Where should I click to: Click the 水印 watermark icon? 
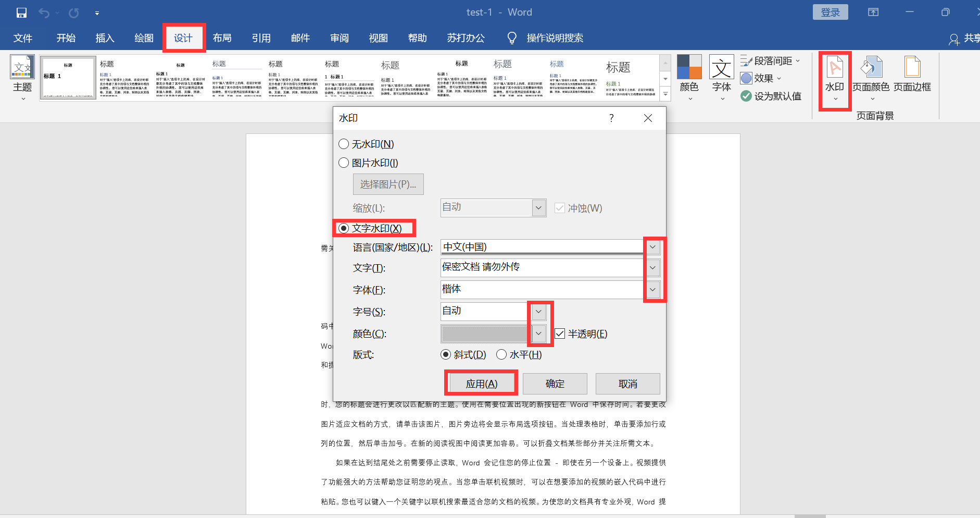[835, 68]
